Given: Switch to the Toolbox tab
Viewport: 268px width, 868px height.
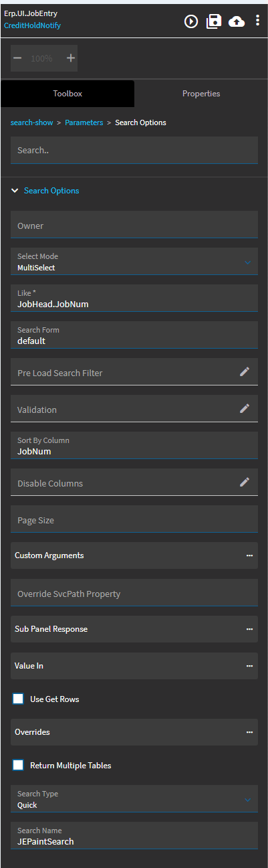Looking at the screenshot, I should [68, 94].
